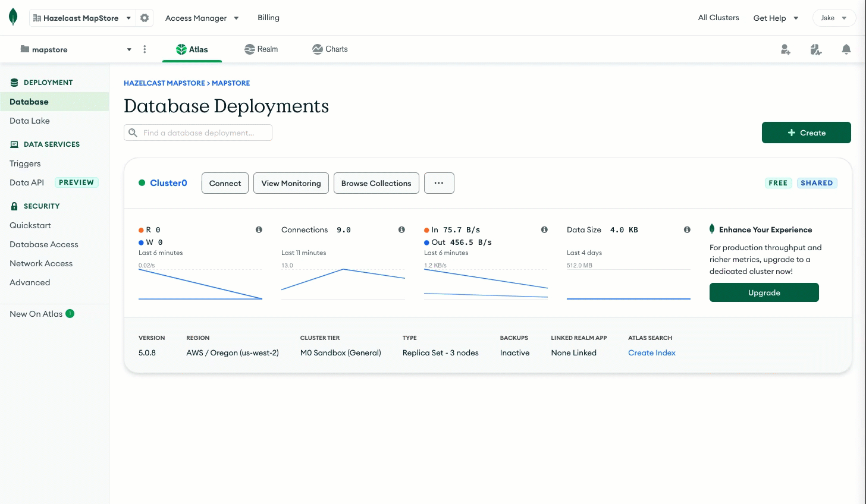This screenshot has height=504, width=866.
Task: Expand the Access Manager dropdown
Action: click(202, 18)
